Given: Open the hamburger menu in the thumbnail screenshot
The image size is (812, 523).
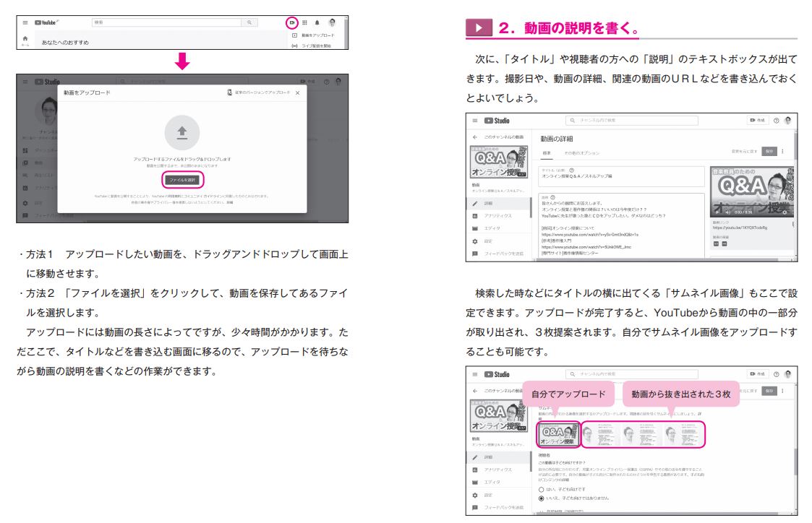Looking at the screenshot, I should point(475,373).
